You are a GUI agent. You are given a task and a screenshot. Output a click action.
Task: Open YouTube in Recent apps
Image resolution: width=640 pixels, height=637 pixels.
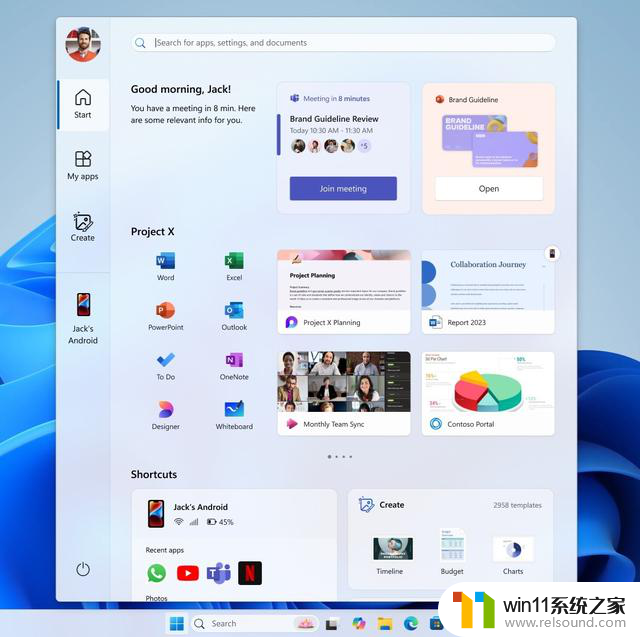[188, 573]
